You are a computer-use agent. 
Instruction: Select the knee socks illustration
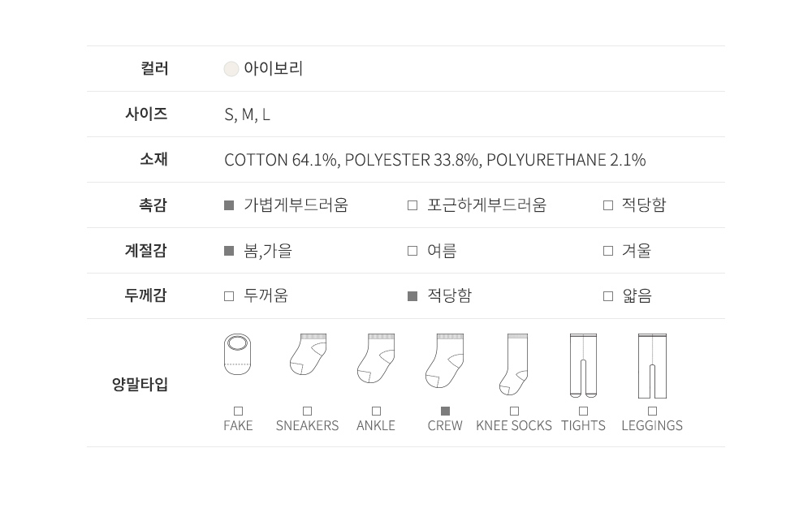click(514, 364)
